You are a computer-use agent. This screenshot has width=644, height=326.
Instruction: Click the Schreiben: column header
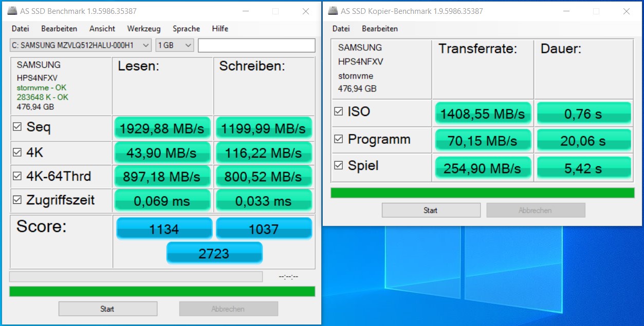[252, 66]
